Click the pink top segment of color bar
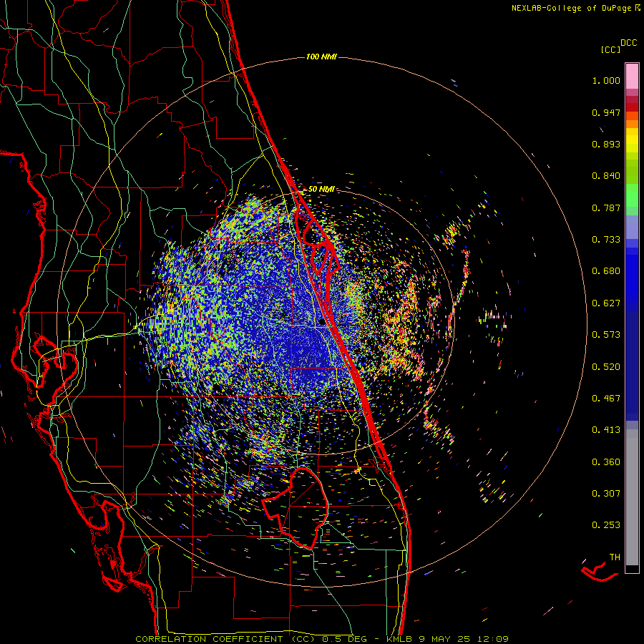The image size is (644, 644). click(x=632, y=77)
